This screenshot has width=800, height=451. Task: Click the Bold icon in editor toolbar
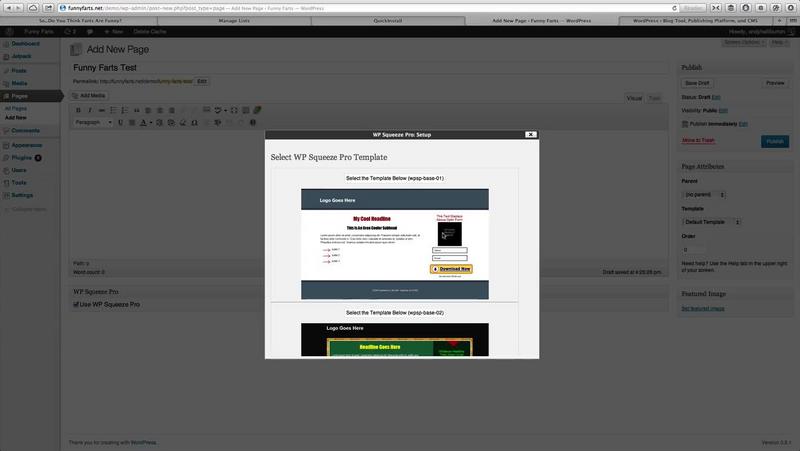(x=78, y=110)
